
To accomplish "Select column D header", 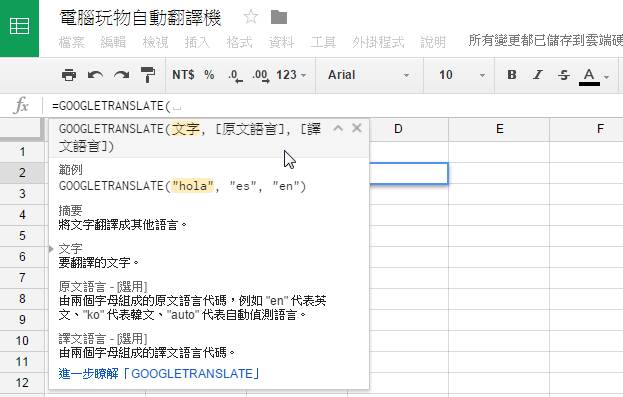I will pyautogui.click(x=398, y=129).
